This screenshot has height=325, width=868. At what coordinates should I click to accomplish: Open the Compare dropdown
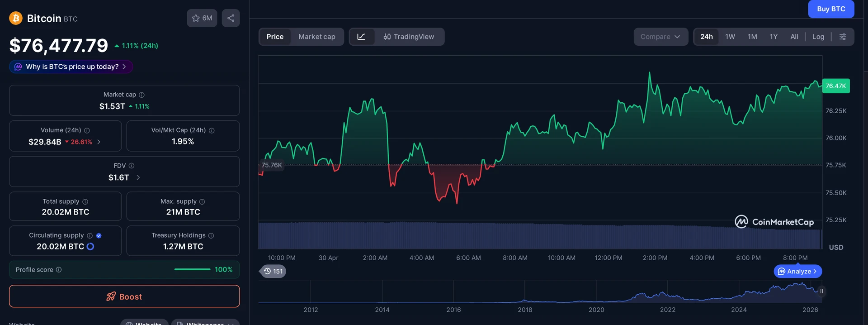(660, 37)
